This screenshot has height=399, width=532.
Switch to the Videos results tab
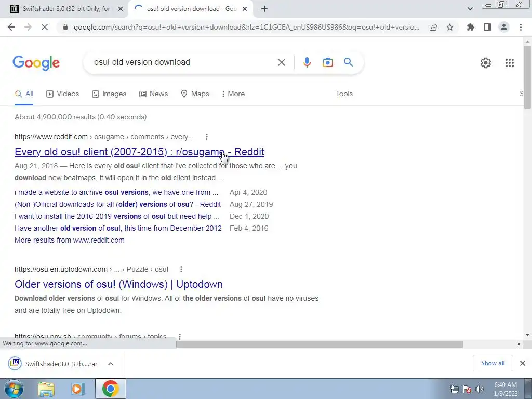pyautogui.click(x=63, y=94)
